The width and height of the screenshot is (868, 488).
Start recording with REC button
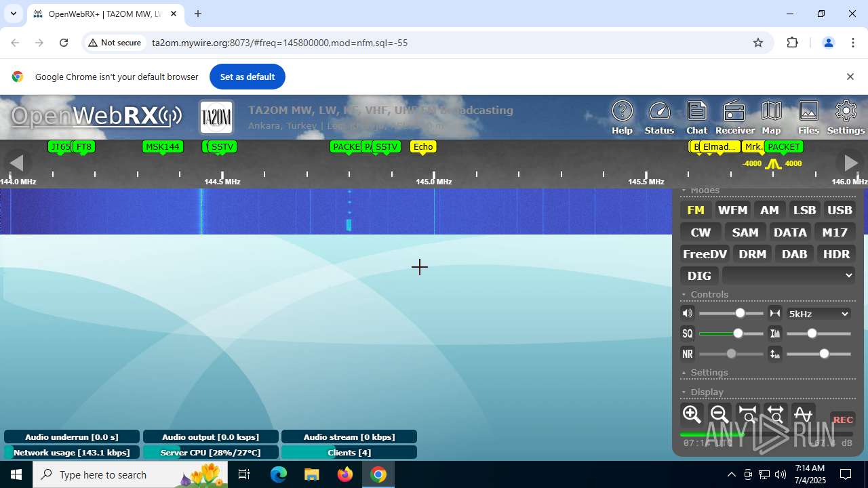click(x=843, y=420)
